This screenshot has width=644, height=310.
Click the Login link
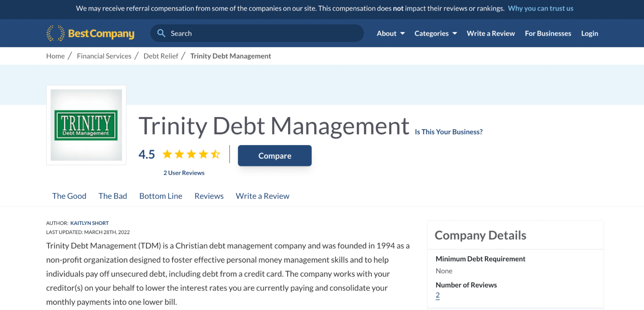590,34
